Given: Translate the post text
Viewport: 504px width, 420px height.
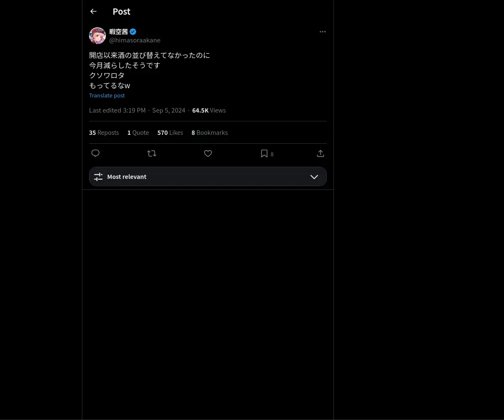Looking at the screenshot, I should [x=107, y=95].
